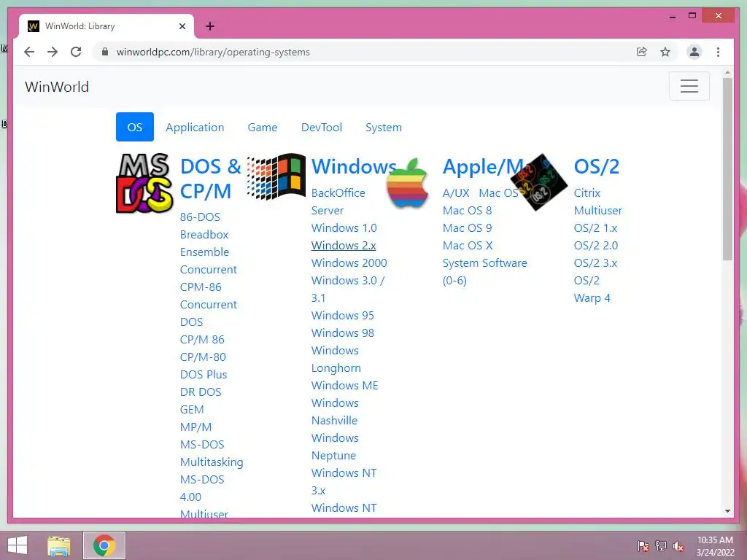Viewport: 747px width, 560px height.
Task: Open the Concurrent CPM-86 link
Action: 208,278
